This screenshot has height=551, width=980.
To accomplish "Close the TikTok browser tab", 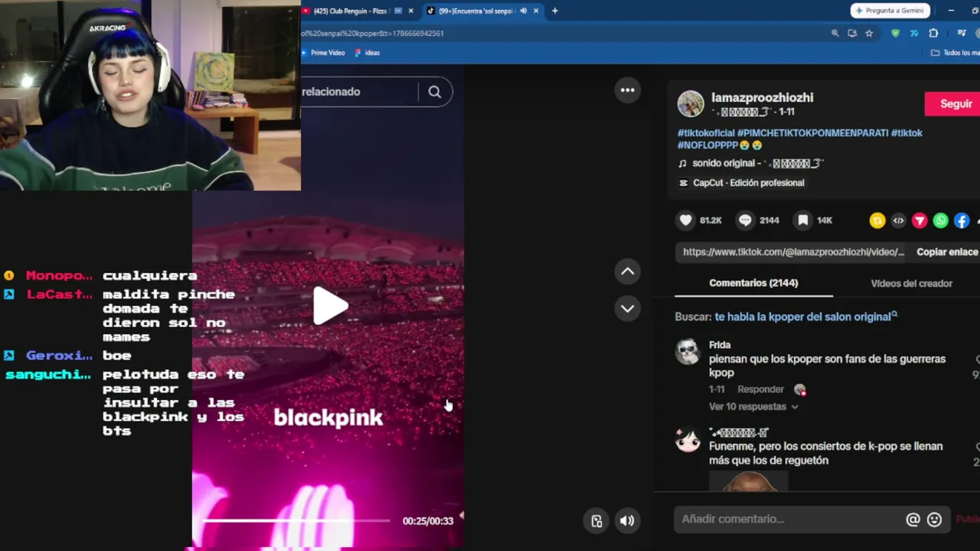I will tap(536, 11).
